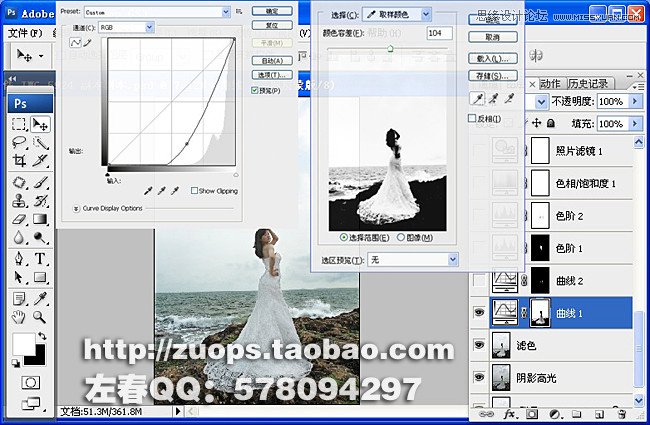Screen dimensions: 650x425
Task: Select the History Brush tool
Action: pyautogui.click(x=40, y=201)
